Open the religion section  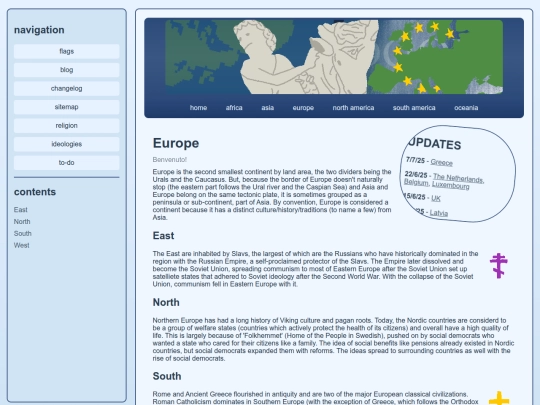pos(66,126)
